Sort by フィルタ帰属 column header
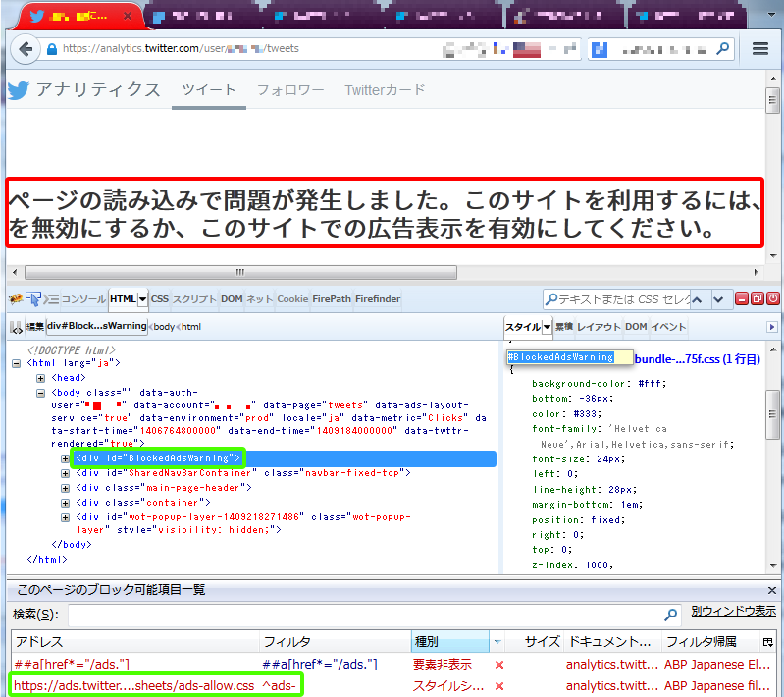 click(709, 641)
